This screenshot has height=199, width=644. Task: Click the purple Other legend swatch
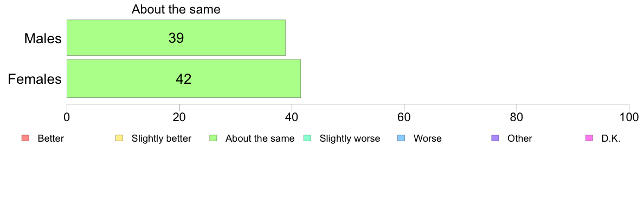point(495,138)
